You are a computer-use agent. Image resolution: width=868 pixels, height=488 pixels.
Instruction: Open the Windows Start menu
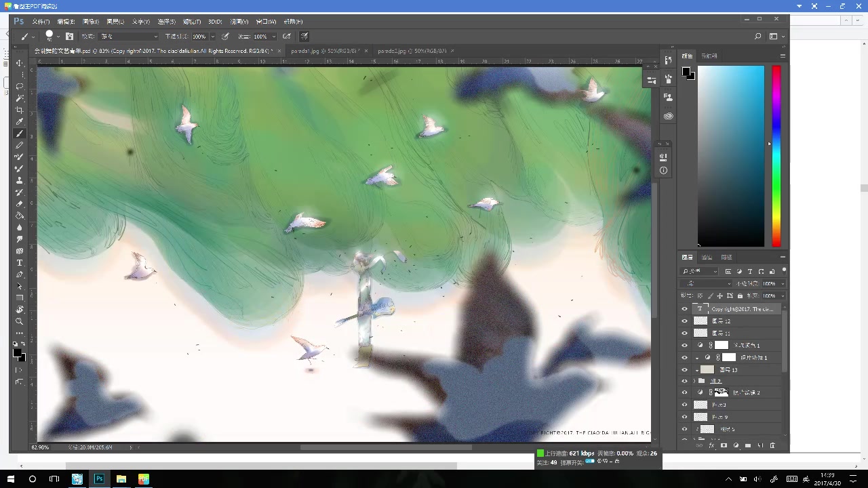[11, 479]
